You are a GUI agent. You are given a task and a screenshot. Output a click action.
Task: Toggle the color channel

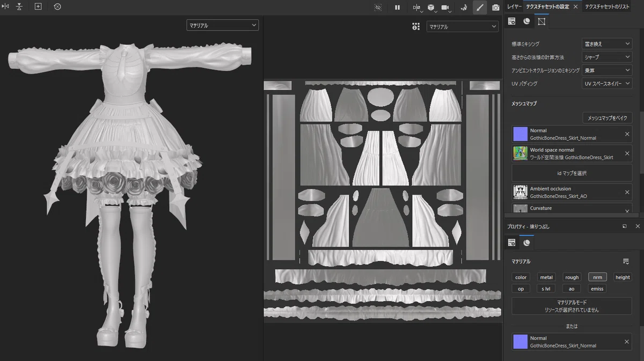[x=521, y=277]
